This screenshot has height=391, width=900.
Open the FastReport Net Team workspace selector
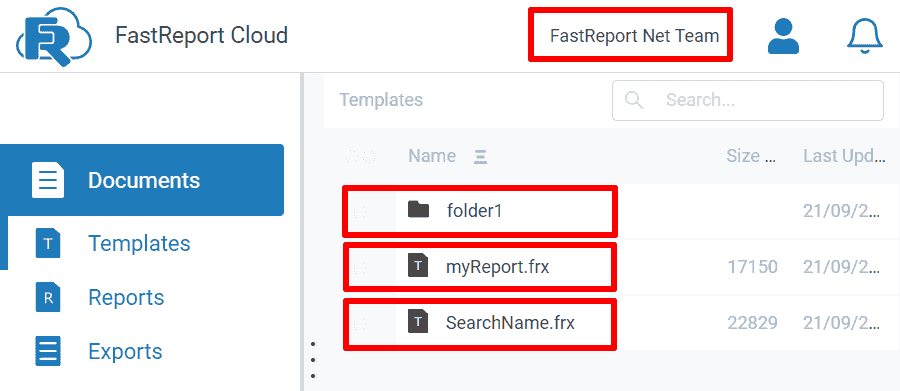point(634,36)
